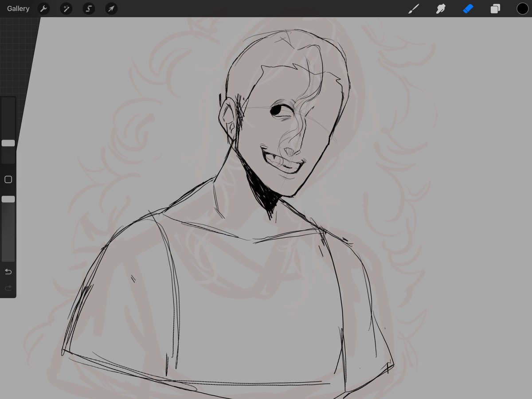This screenshot has width=532, height=399.
Task: Open the active color picker
Action: click(x=522, y=8)
